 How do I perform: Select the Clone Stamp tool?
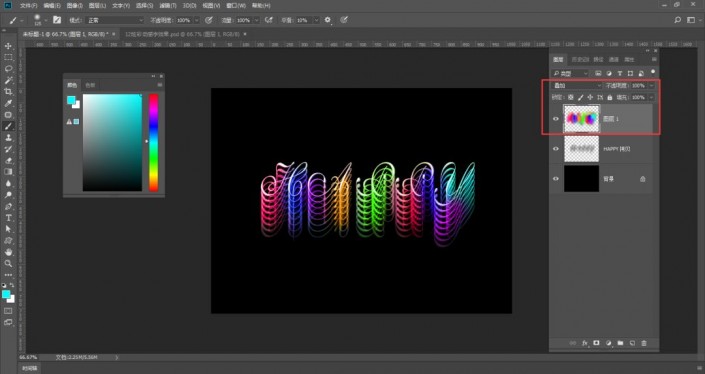point(8,138)
